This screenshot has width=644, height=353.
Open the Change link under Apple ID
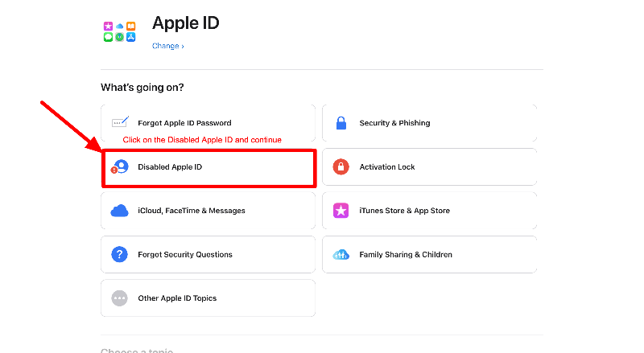[168, 46]
